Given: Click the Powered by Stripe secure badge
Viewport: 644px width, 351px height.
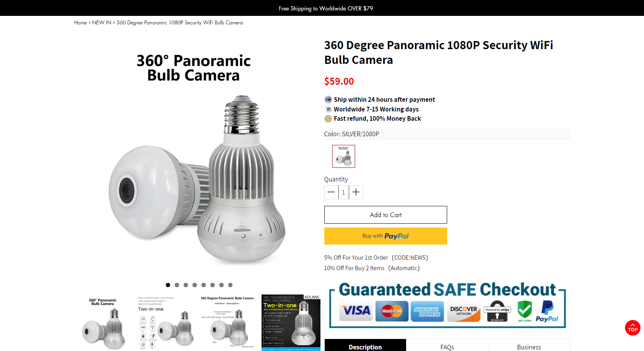Looking at the screenshot, I should click(498, 311).
